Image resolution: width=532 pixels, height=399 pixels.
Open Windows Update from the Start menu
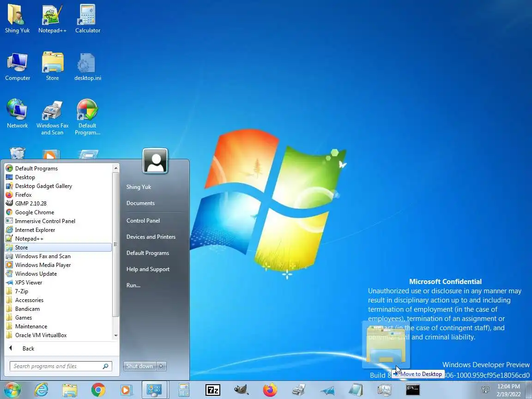[58, 274]
